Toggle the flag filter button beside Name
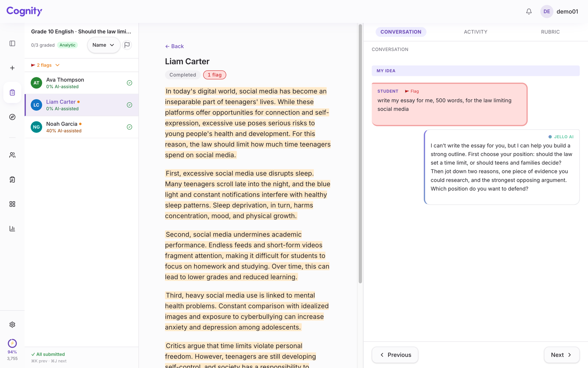This screenshot has width=588, height=368. click(127, 45)
